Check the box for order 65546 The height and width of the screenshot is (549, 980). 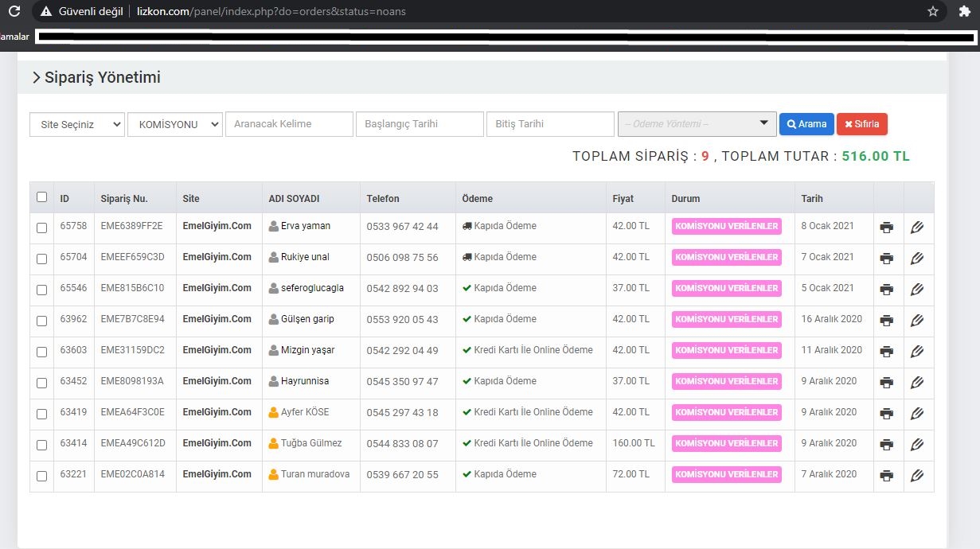(42, 290)
